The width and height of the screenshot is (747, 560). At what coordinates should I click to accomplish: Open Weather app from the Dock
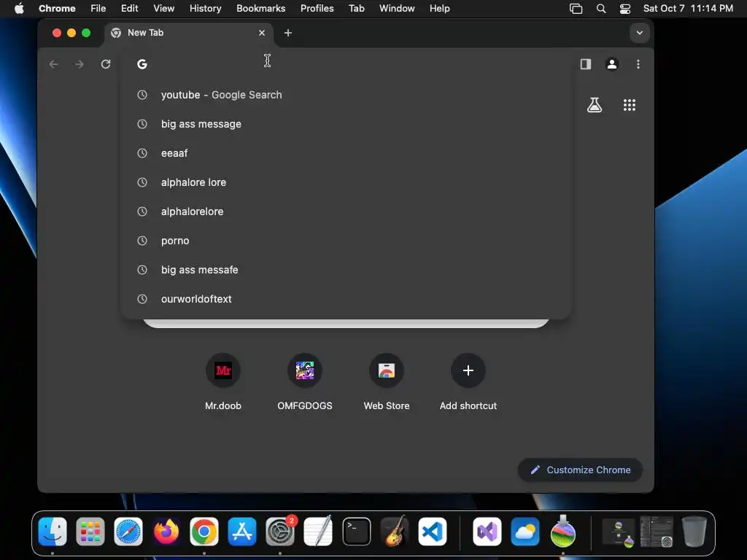point(525,532)
